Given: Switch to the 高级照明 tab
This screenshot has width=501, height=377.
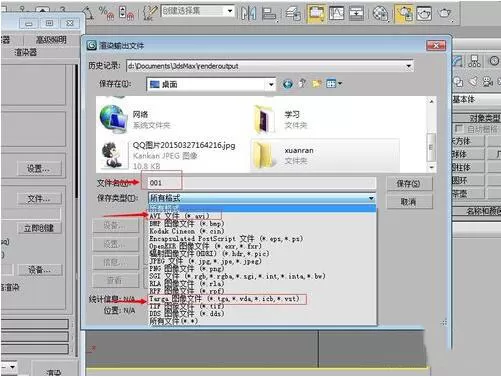Looking at the screenshot, I should click(x=51, y=40).
